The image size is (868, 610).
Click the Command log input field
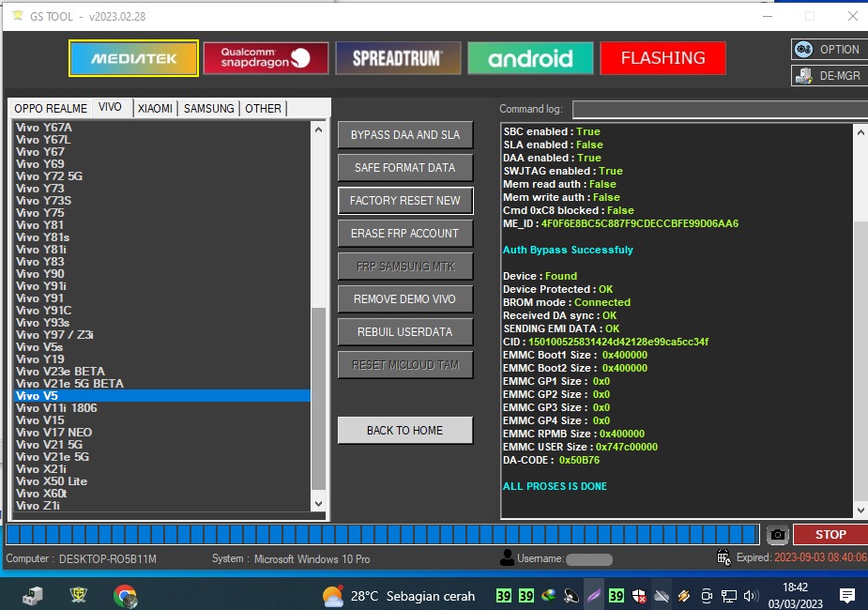720,109
